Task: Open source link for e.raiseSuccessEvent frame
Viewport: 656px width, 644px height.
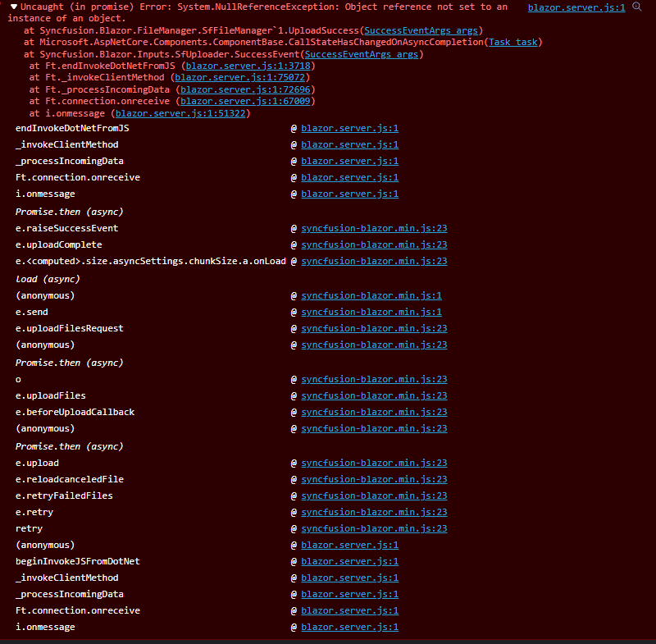Action: click(x=374, y=228)
